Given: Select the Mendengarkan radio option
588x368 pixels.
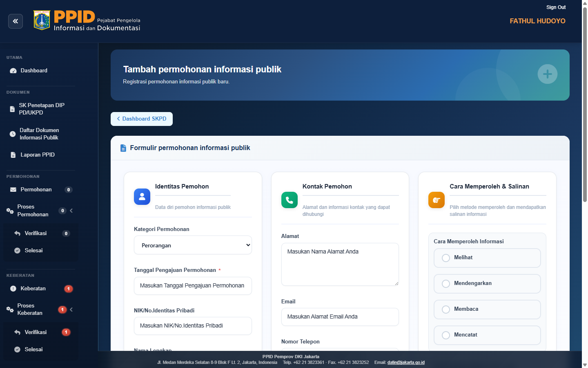Looking at the screenshot, I should pyautogui.click(x=446, y=284).
